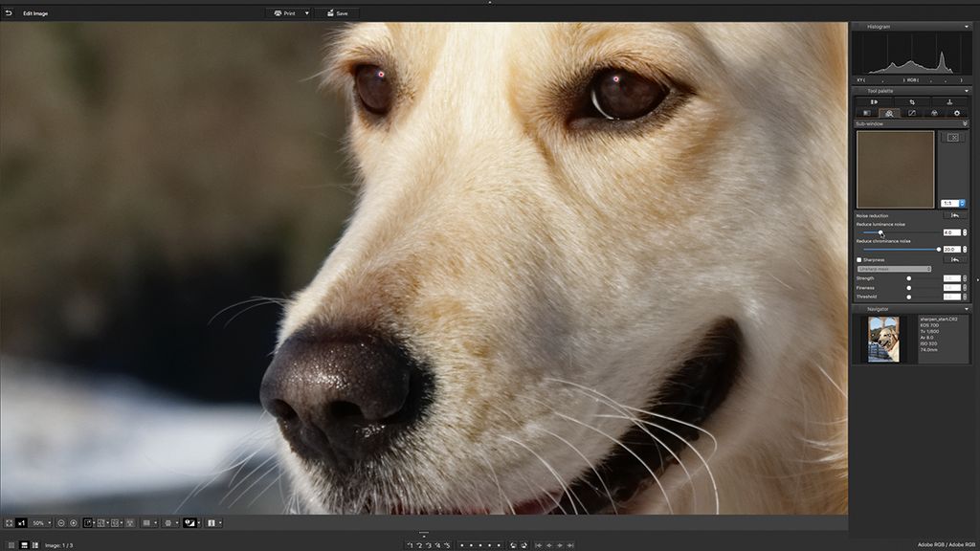Open the 50% zoom level dropdown

click(40, 523)
